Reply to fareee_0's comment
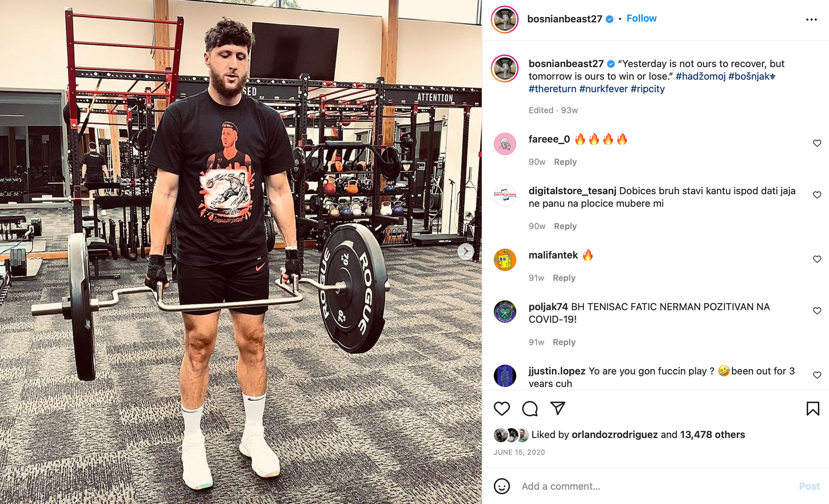 565,162
